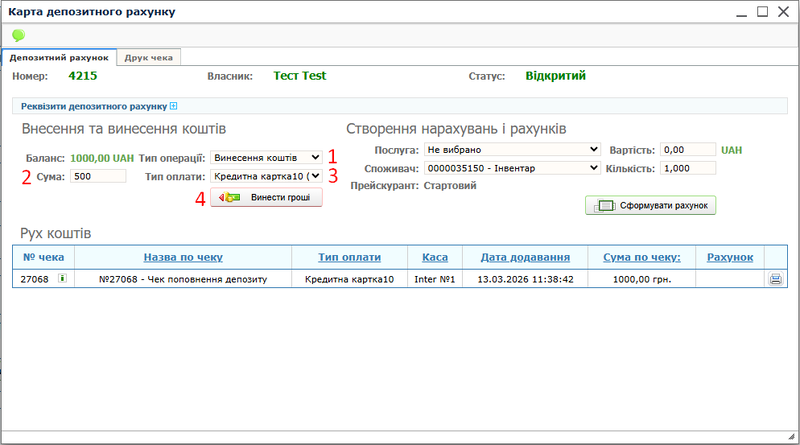Click the 'Вартість' input field
This screenshot has width=800, height=445.
pyautogui.click(x=688, y=150)
